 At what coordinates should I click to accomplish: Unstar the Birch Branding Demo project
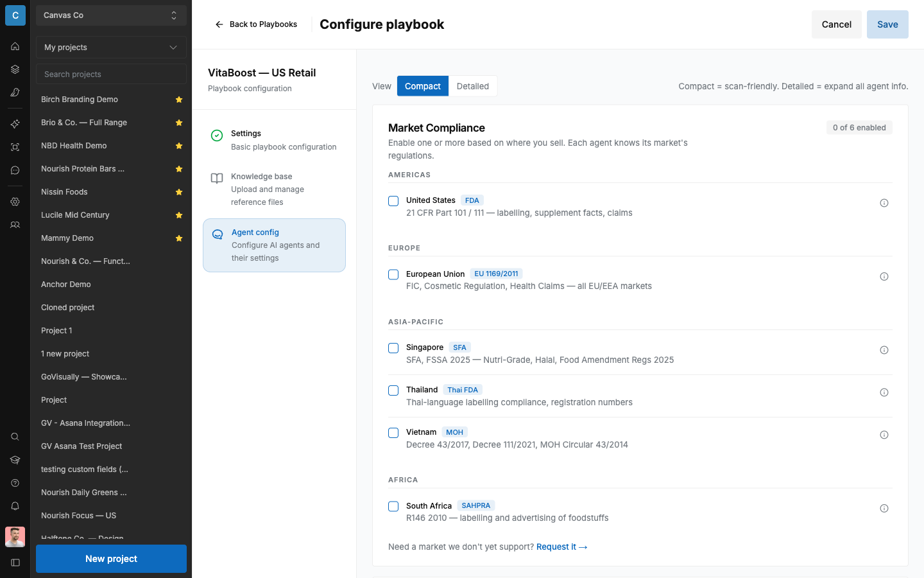(x=179, y=100)
